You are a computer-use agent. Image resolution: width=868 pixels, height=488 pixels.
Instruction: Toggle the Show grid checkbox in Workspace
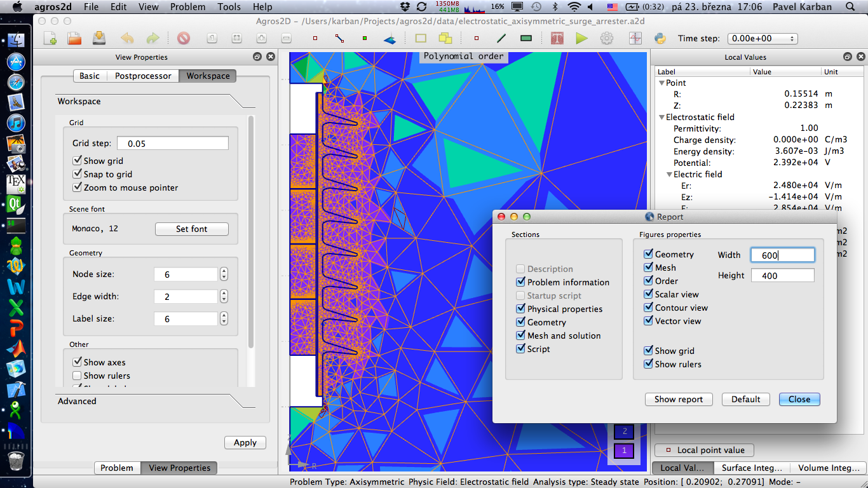(78, 161)
